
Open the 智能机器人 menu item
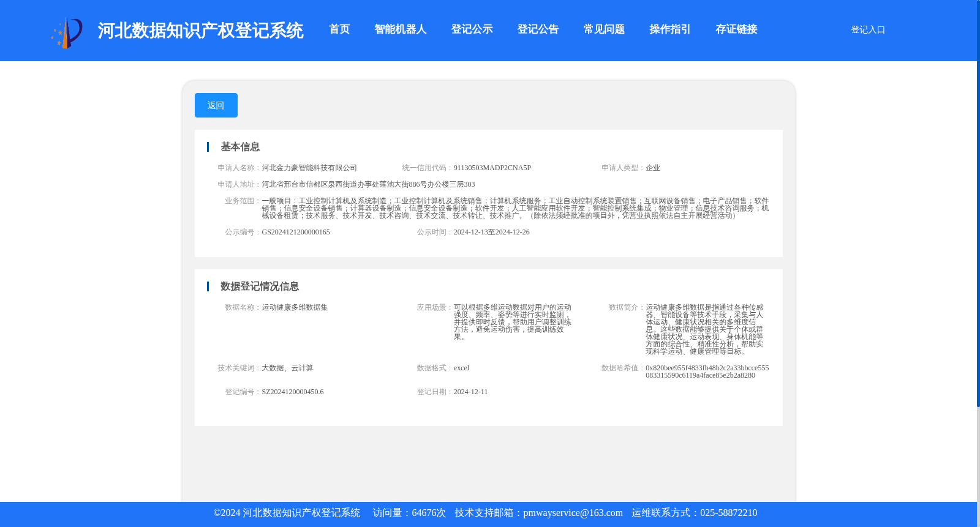(x=401, y=29)
